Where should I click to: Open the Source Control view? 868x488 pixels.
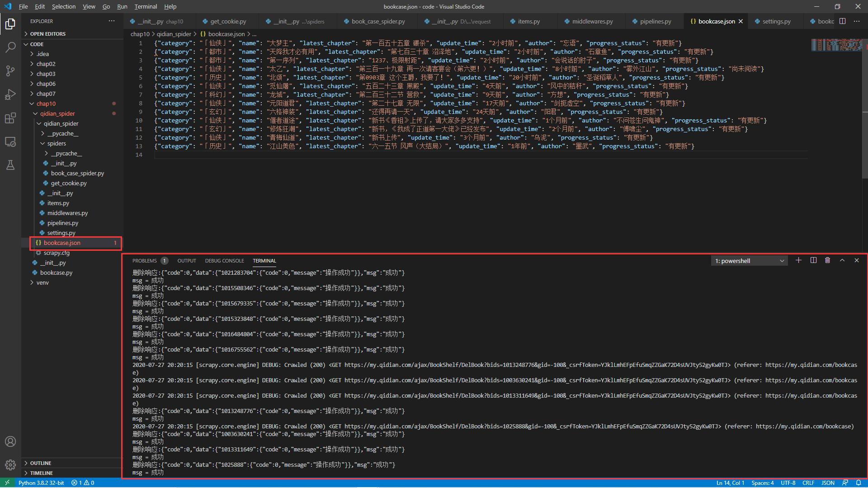pos(10,71)
